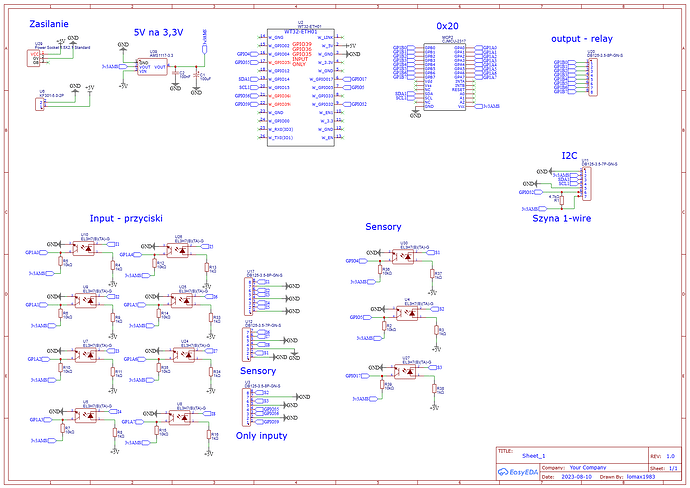
Task: Select the "I2C" section heading
Action: (x=569, y=156)
